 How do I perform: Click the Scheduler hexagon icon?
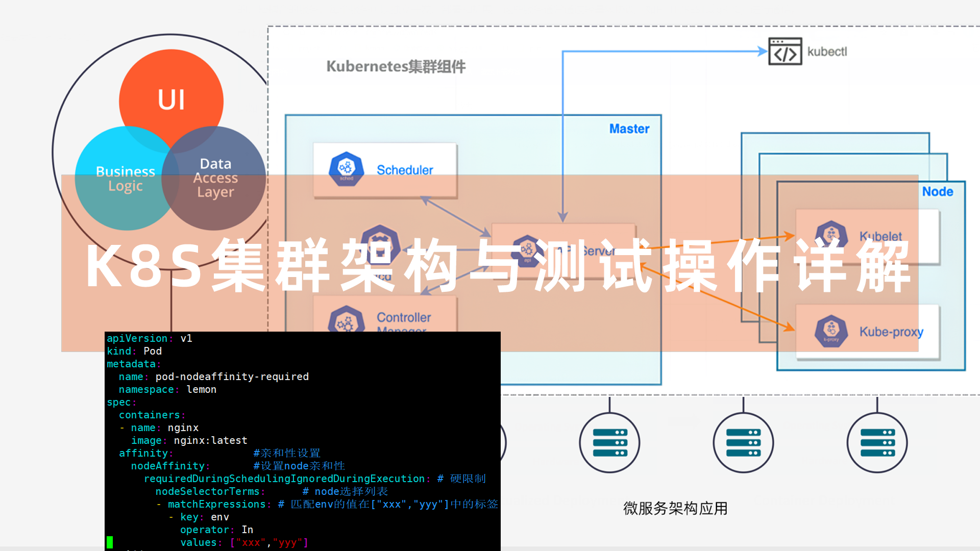tap(347, 169)
